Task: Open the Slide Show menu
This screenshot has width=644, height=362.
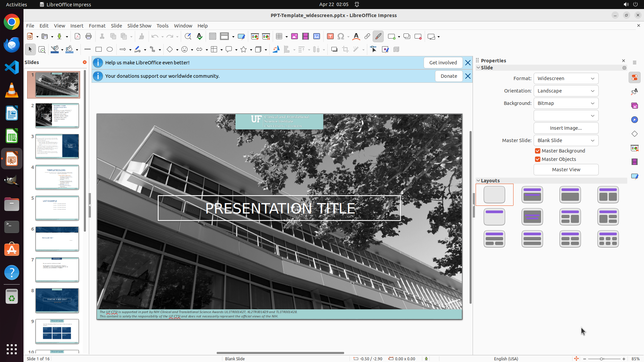Action: [x=139, y=26]
